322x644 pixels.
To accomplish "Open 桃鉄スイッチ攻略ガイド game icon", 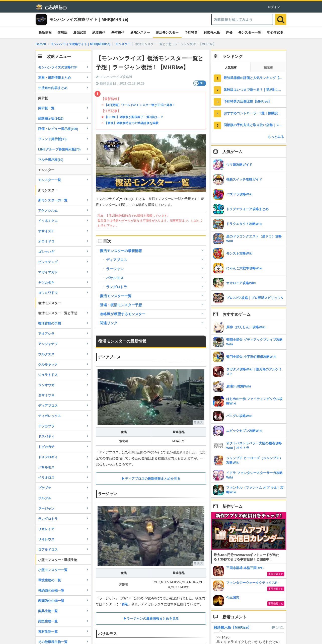I will [x=218, y=180].
